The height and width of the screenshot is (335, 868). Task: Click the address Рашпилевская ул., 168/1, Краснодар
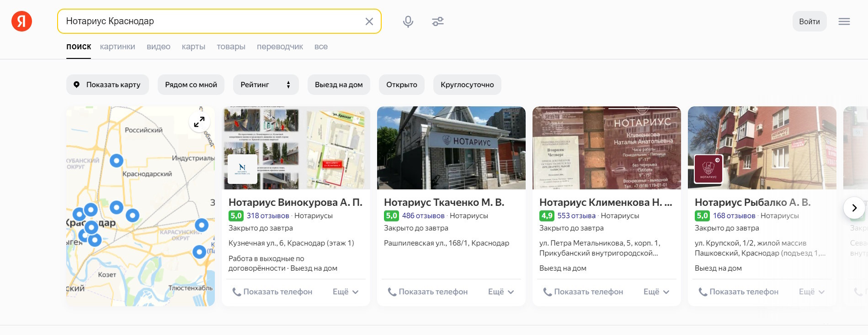click(x=447, y=243)
